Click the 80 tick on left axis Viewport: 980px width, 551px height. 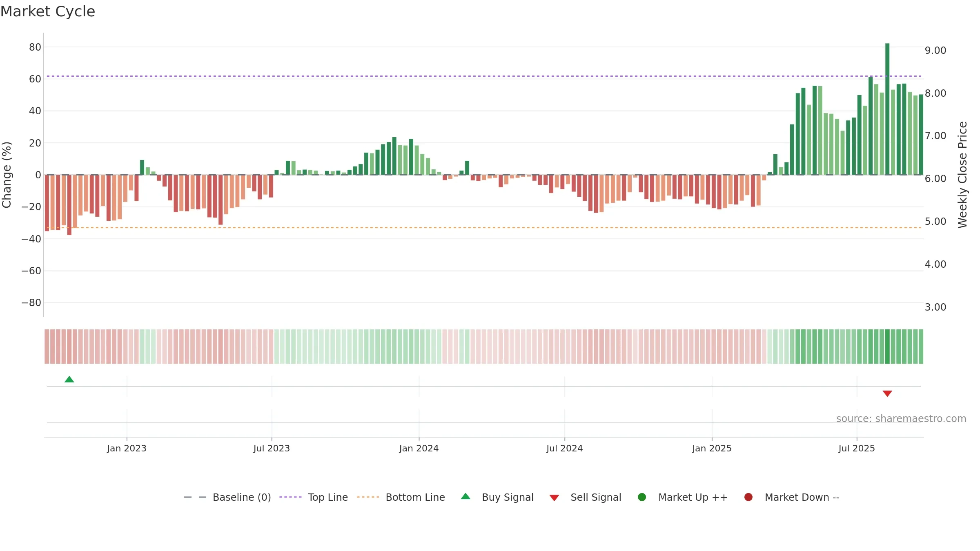click(35, 47)
